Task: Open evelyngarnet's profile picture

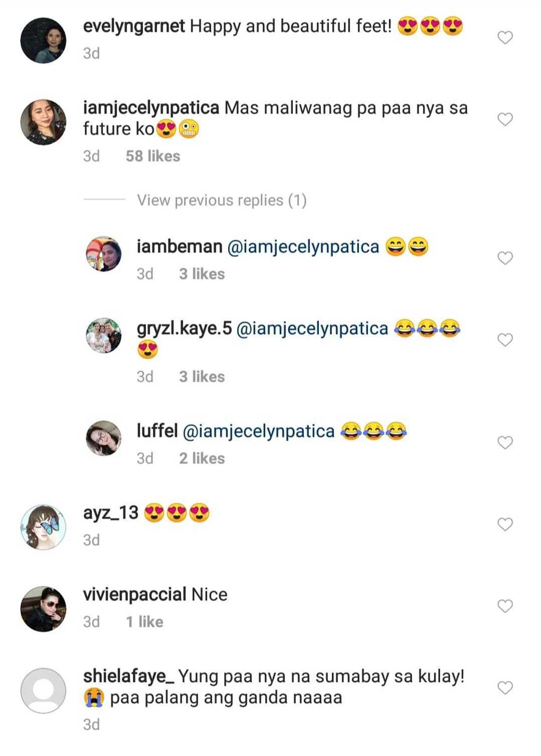Action: coord(43,41)
